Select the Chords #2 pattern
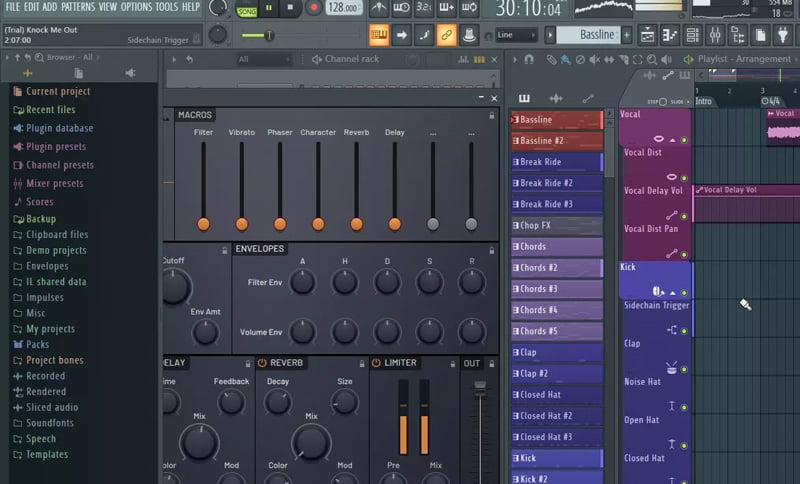The image size is (800, 484). click(557, 268)
